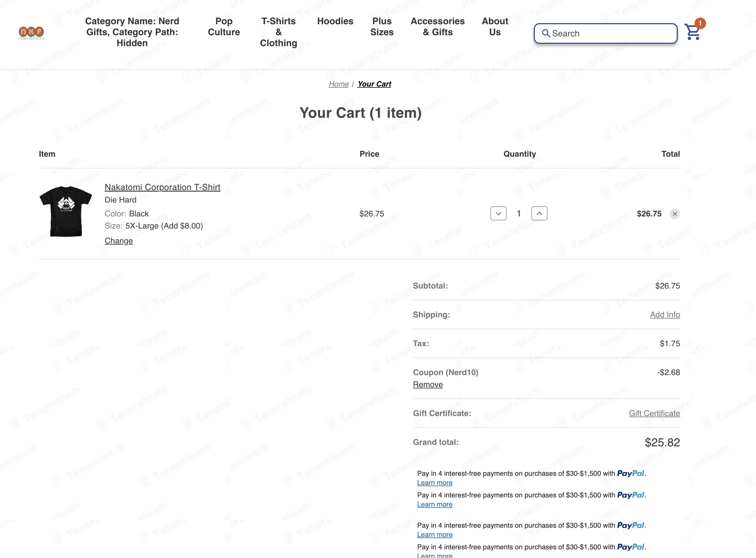Click the Price column header

[369, 154]
